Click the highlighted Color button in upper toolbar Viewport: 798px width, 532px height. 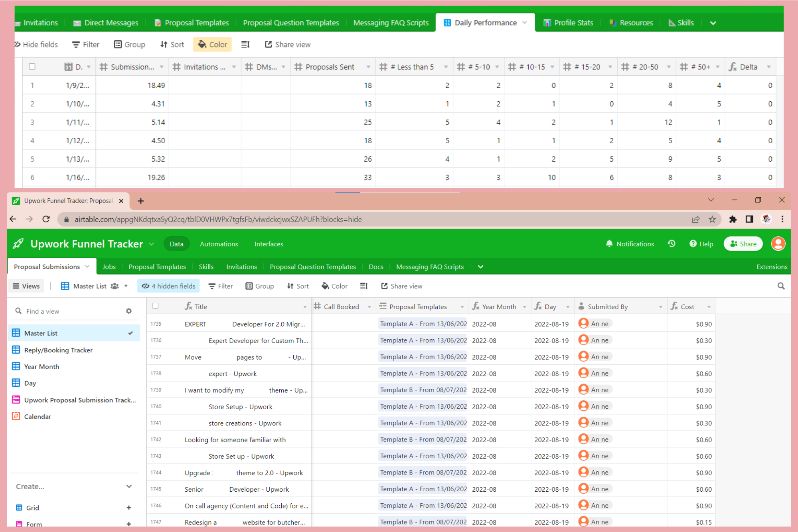(x=213, y=44)
